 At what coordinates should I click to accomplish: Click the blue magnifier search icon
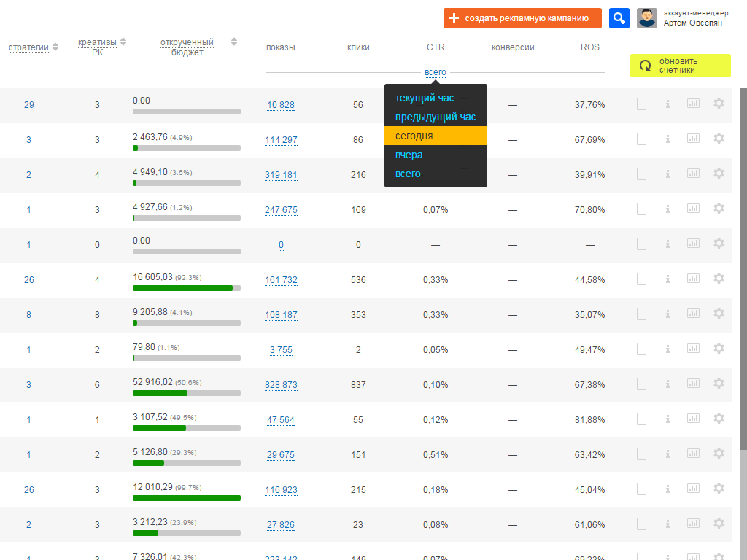click(x=619, y=18)
